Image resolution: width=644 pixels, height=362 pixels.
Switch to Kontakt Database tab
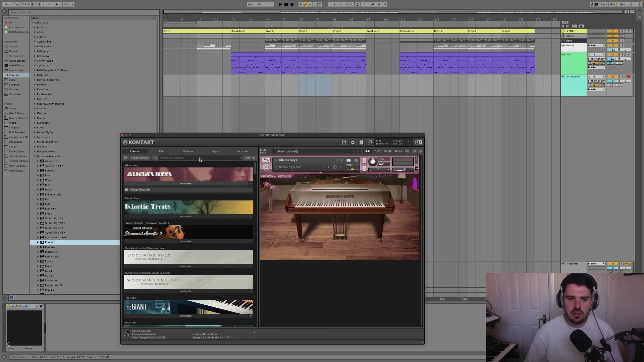188,151
